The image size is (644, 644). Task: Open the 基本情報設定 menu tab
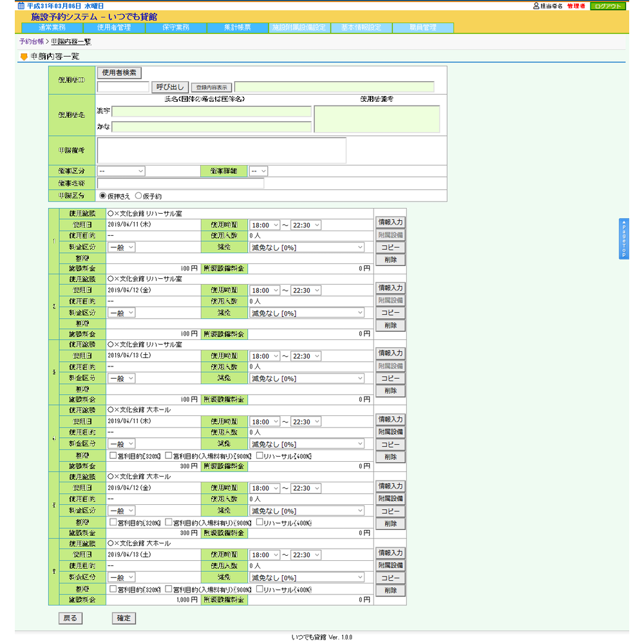click(361, 28)
